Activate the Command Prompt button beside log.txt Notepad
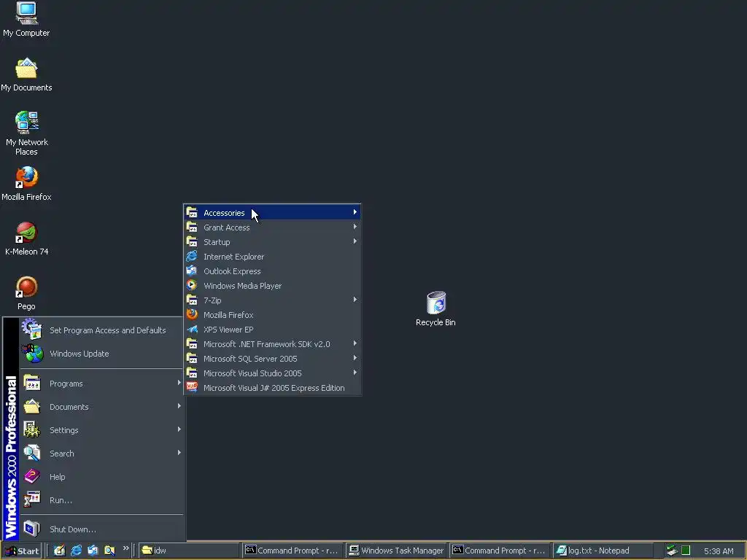747x560 pixels. pos(500,551)
